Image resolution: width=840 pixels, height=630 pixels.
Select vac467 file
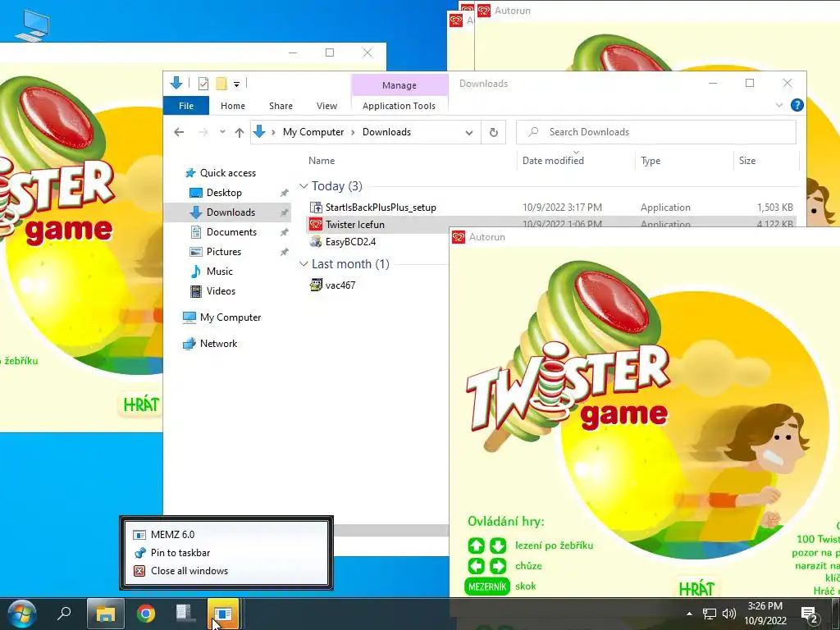[x=340, y=285]
